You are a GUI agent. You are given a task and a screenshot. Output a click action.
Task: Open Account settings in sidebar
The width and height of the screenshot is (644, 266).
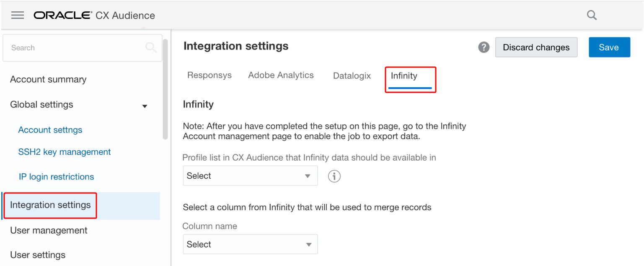coord(50,130)
